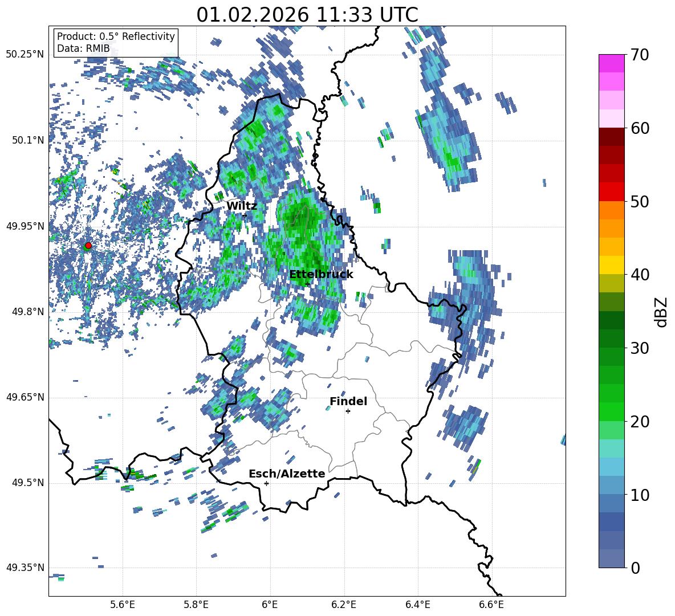Click the 0 tick on colorbar

[636, 568]
